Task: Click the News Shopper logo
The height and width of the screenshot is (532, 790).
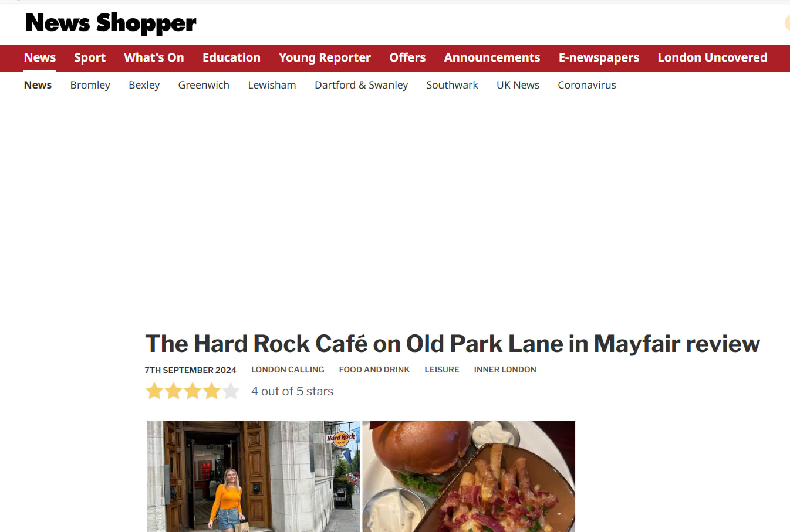Action: (111, 23)
